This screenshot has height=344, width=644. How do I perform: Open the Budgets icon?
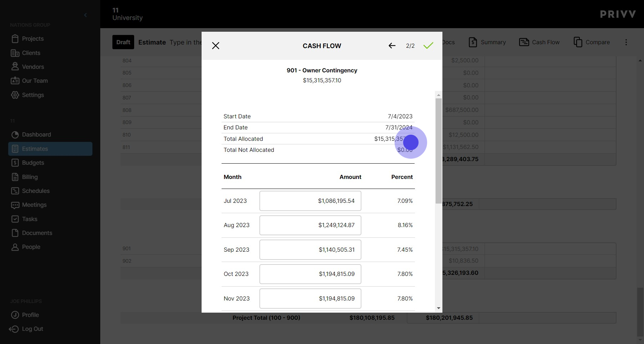point(15,163)
